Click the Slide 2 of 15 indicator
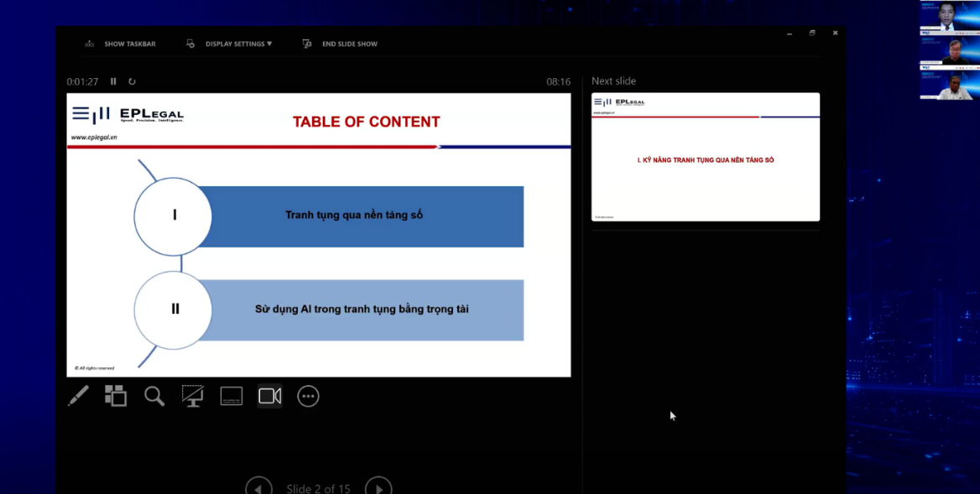Viewport: 980px width, 494px height. pyautogui.click(x=318, y=488)
